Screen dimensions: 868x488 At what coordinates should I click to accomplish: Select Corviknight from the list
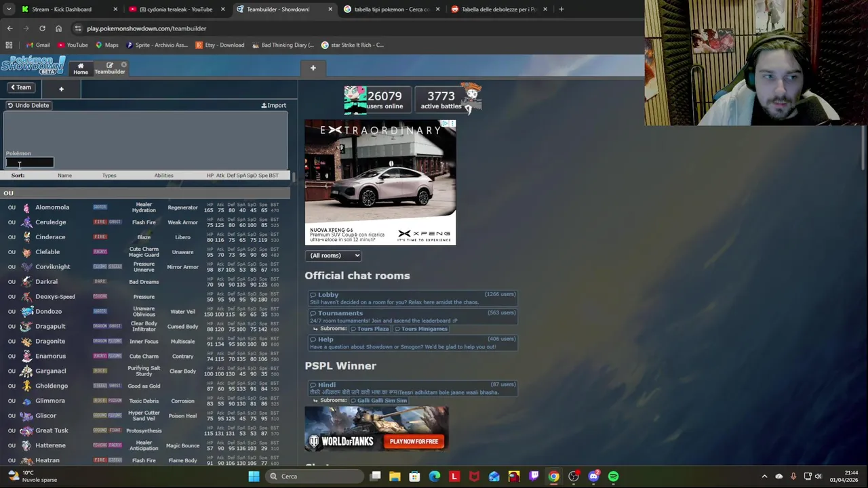[145, 267]
